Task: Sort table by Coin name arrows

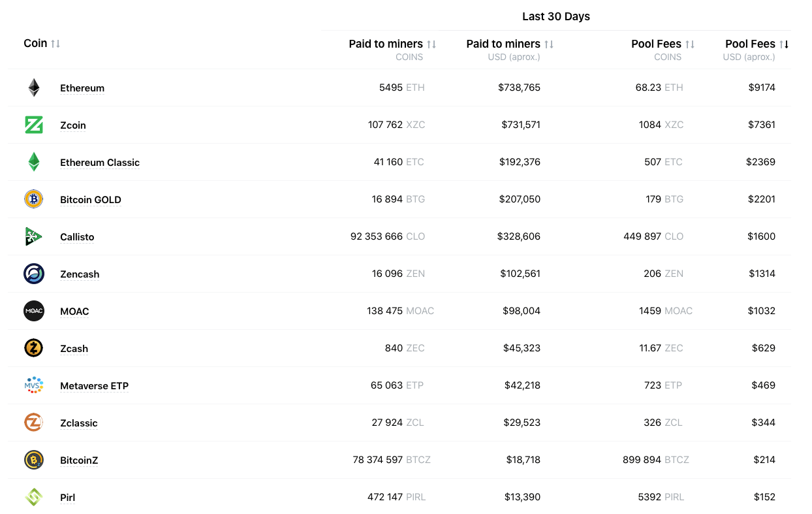Action: click(x=56, y=44)
